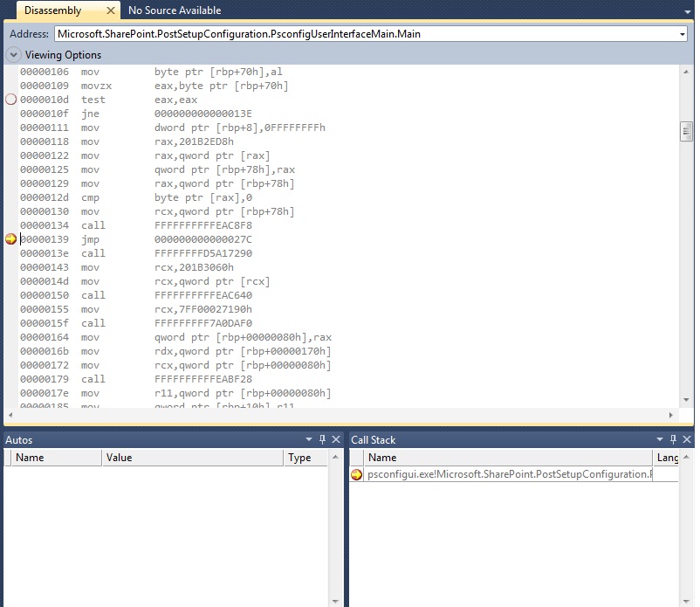Image resolution: width=700 pixels, height=607 pixels.
Task: Click the Call Stack panel title
Action: click(374, 440)
